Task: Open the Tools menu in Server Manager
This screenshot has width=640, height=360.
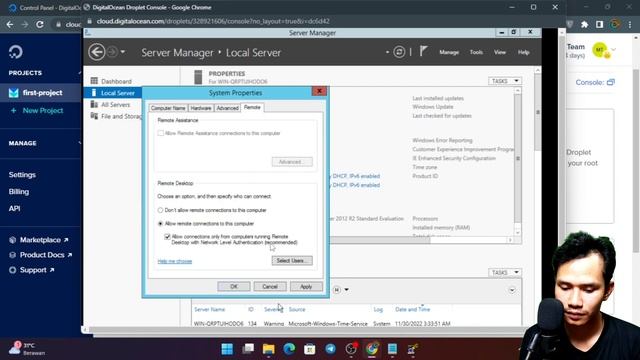Action: pyautogui.click(x=476, y=52)
